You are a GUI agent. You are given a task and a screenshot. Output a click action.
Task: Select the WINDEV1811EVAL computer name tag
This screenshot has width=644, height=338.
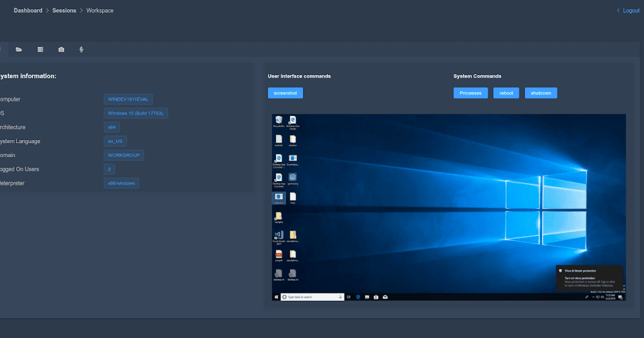tap(128, 99)
